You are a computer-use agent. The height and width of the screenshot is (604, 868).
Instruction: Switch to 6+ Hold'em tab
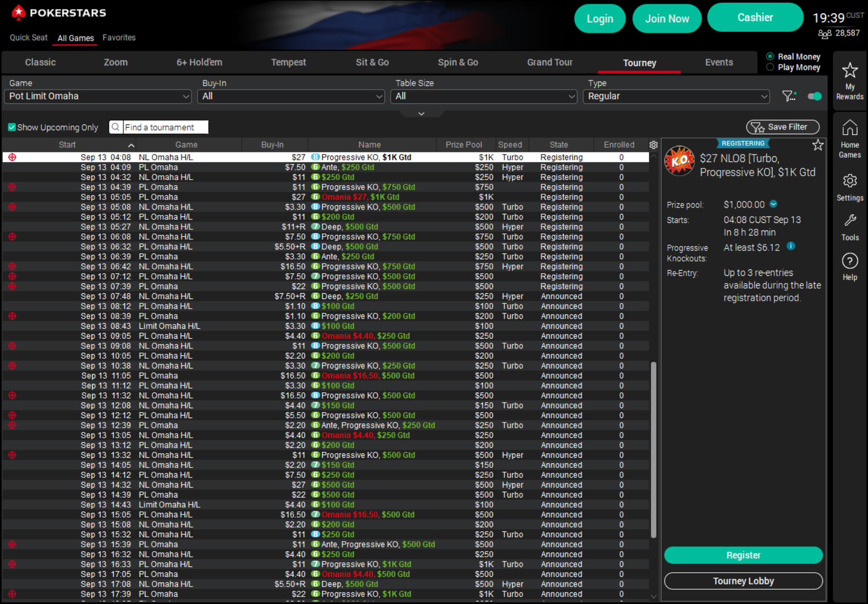tap(200, 62)
